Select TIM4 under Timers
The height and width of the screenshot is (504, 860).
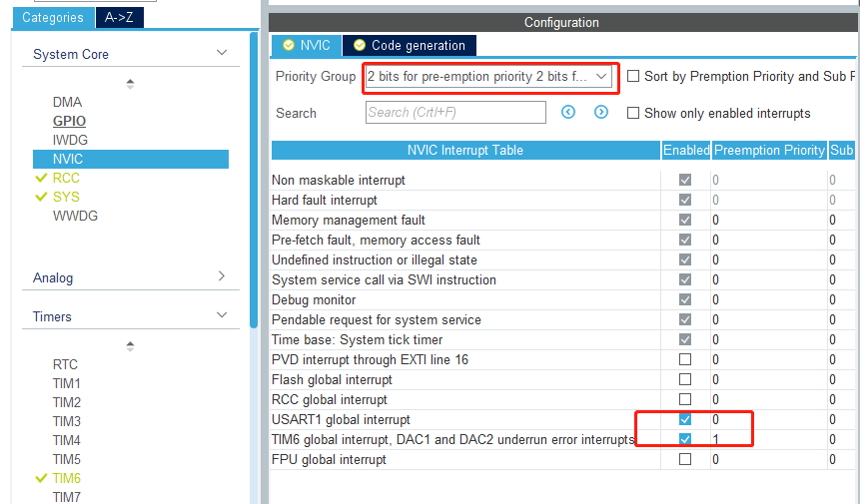(66, 440)
